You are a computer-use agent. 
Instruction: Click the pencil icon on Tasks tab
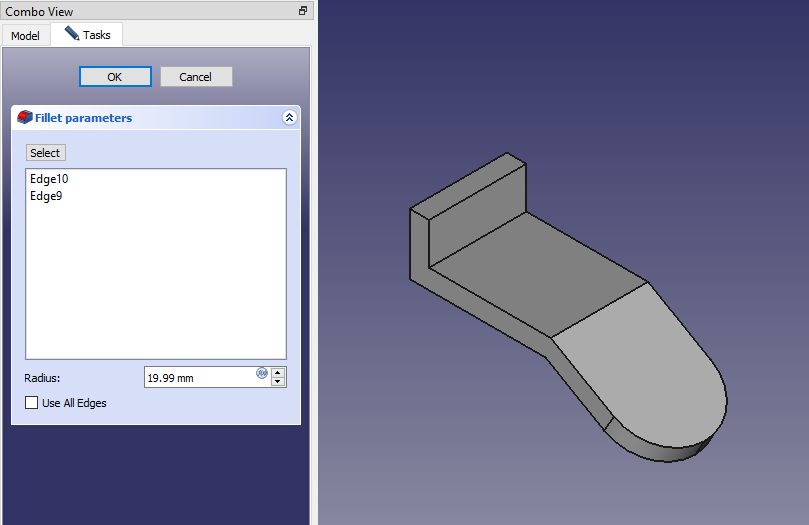click(x=72, y=34)
